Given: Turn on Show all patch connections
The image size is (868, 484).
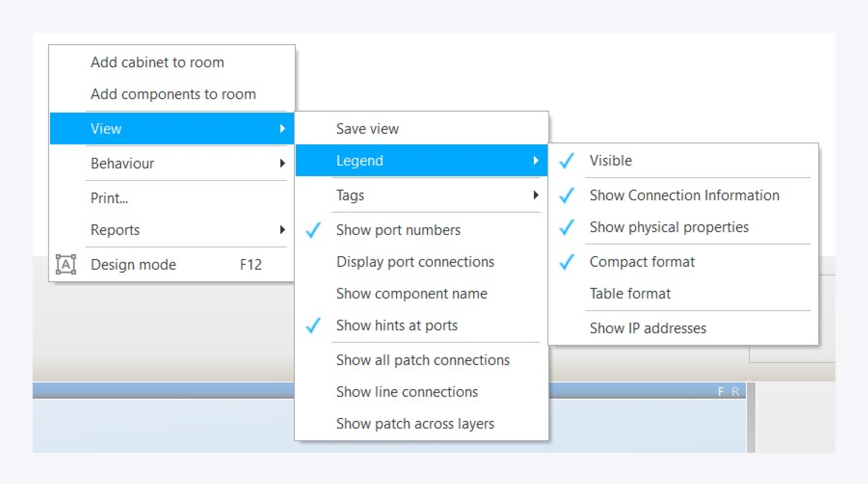Looking at the screenshot, I should pyautogui.click(x=423, y=360).
